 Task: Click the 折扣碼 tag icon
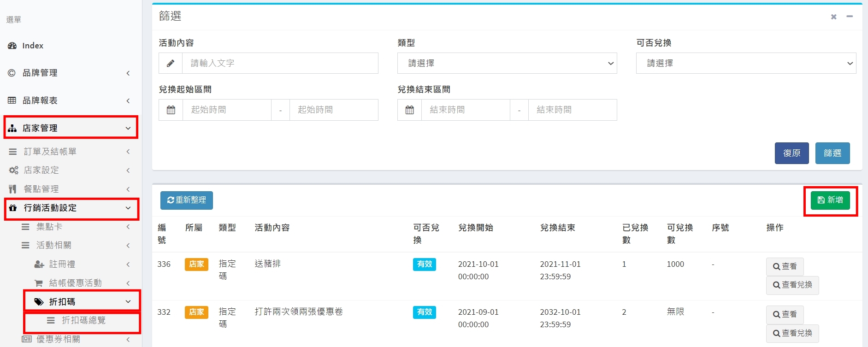pyautogui.click(x=39, y=302)
